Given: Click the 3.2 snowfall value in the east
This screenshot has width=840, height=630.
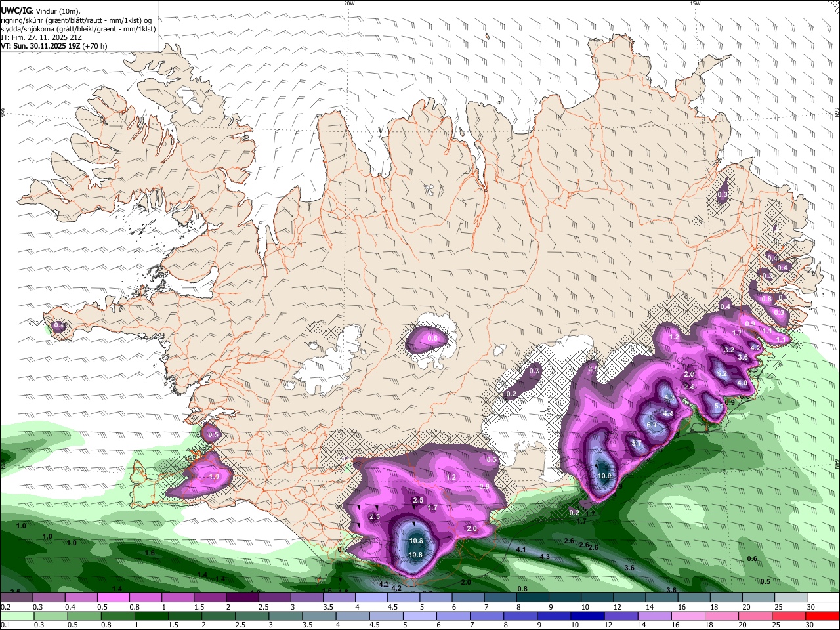Looking at the screenshot, I should point(729,350).
